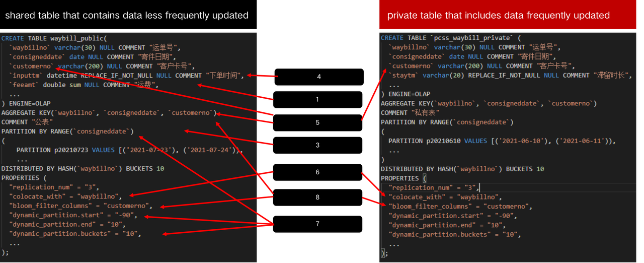The height and width of the screenshot is (263, 644).
Task: Click the COMMENT "公表" line
Action: coord(27,122)
